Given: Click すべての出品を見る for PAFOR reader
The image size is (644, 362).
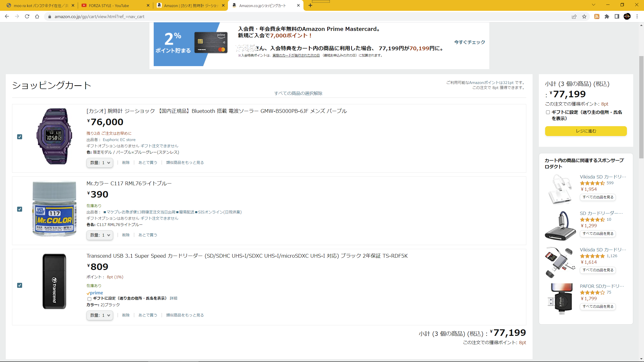Looking at the screenshot, I should click(x=598, y=307).
